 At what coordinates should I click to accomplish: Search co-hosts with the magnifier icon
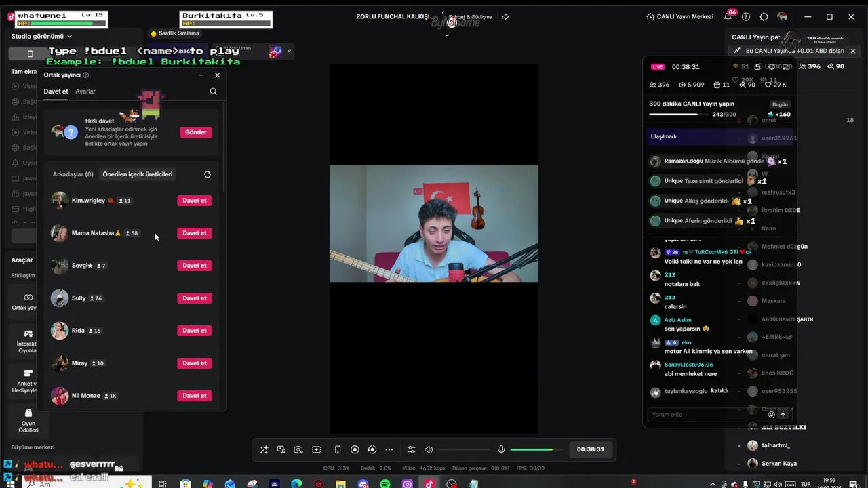point(214,91)
